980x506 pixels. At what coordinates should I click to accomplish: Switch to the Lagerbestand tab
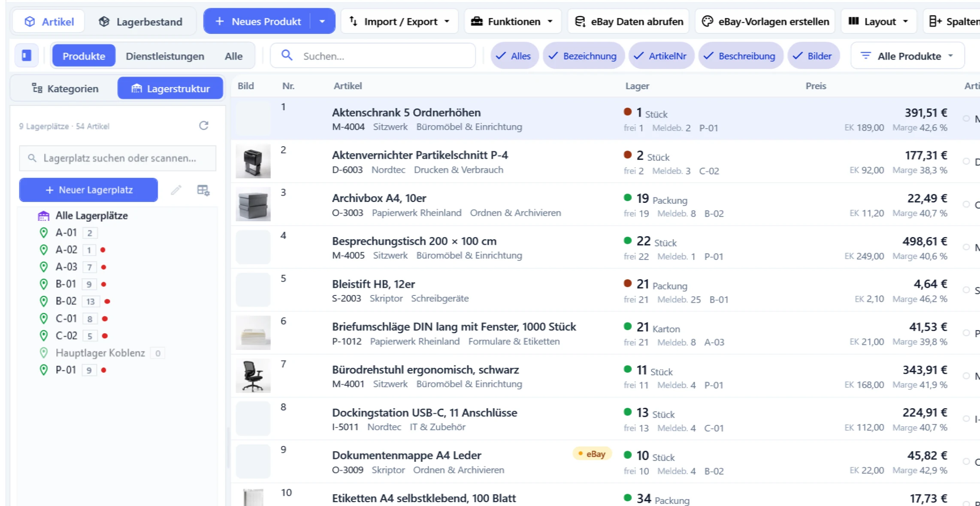[140, 21]
